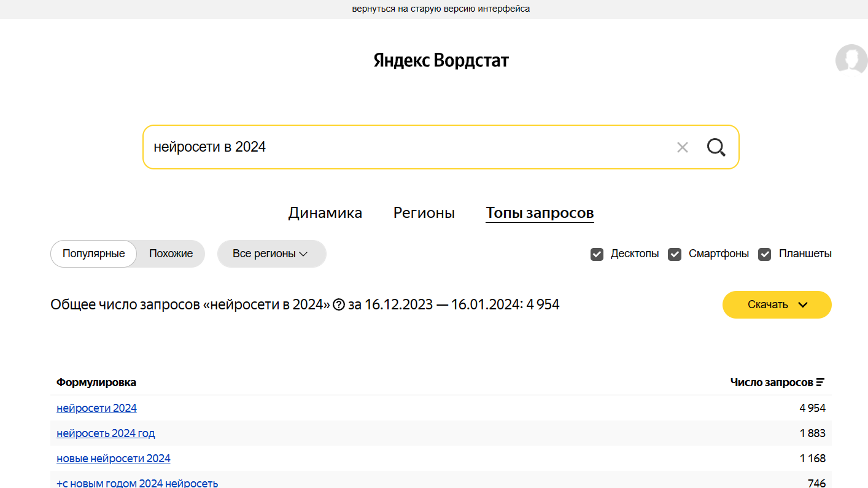Open the новые нейросети 2024 link

[114, 459]
